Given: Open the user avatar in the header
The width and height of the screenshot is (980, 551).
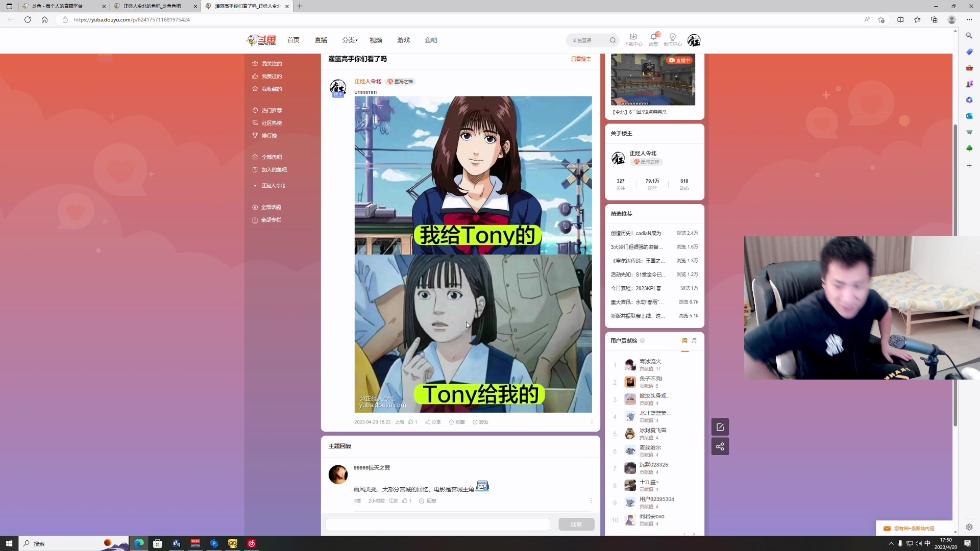Looking at the screenshot, I should pyautogui.click(x=694, y=40).
